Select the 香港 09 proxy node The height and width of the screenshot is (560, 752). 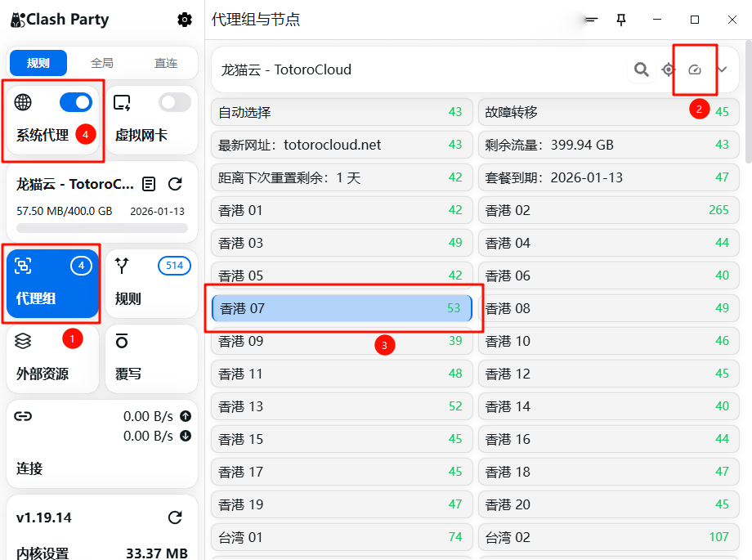pyautogui.click(x=341, y=341)
